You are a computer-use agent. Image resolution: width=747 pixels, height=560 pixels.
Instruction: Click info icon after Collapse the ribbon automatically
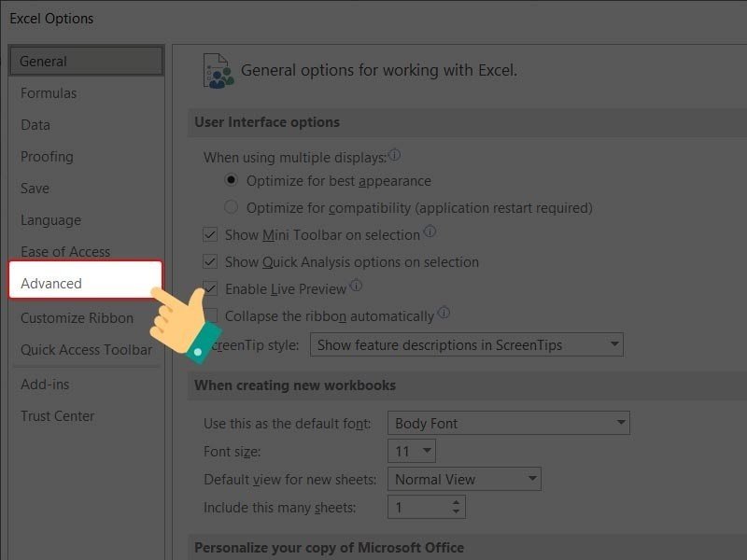point(444,314)
